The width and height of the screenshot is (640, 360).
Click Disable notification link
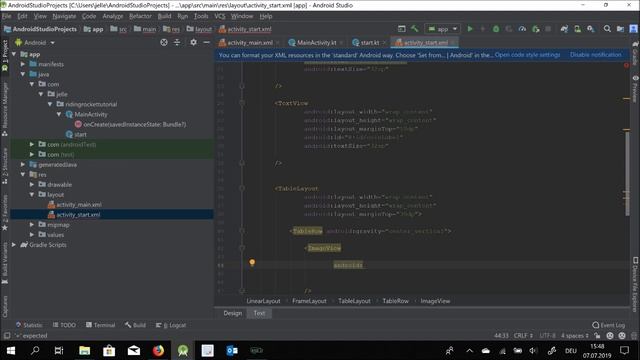click(596, 55)
